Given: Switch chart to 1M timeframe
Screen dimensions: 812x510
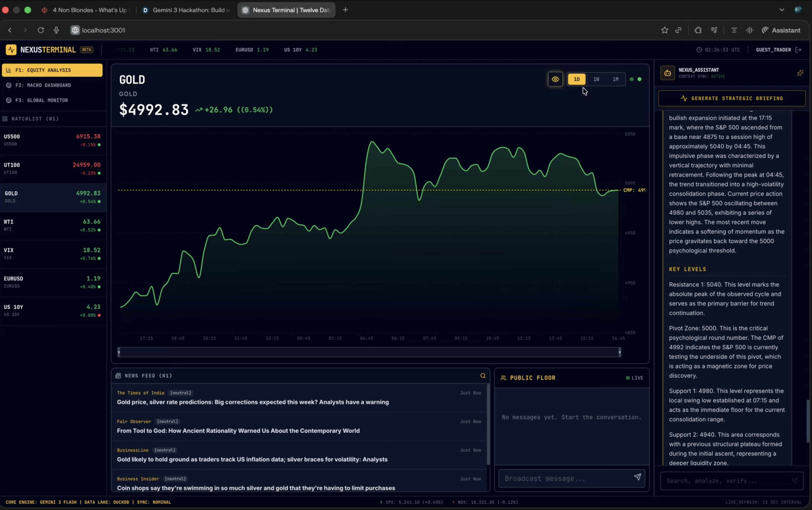Looking at the screenshot, I should click(615, 79).
